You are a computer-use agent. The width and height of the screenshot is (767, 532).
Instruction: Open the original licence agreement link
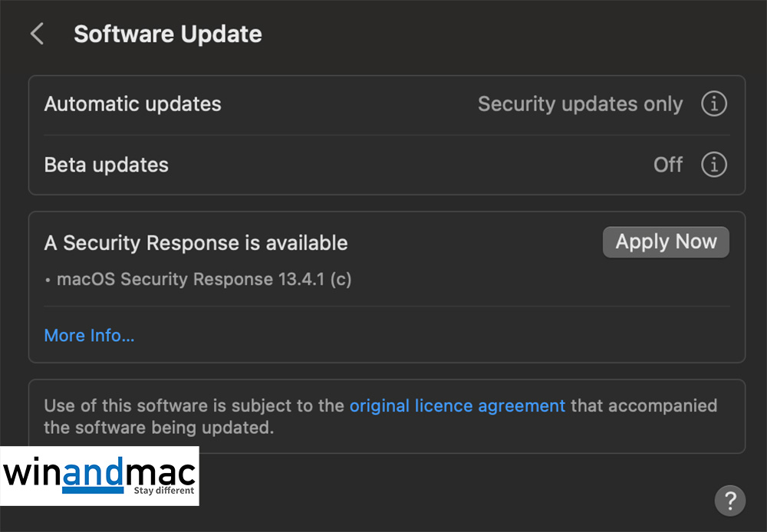457,406
